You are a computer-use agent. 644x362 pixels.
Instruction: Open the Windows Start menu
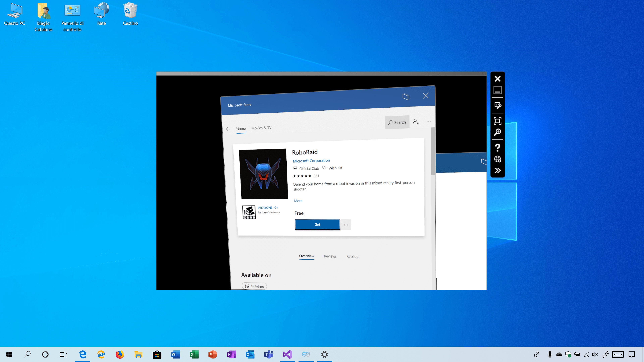[9, 354]
